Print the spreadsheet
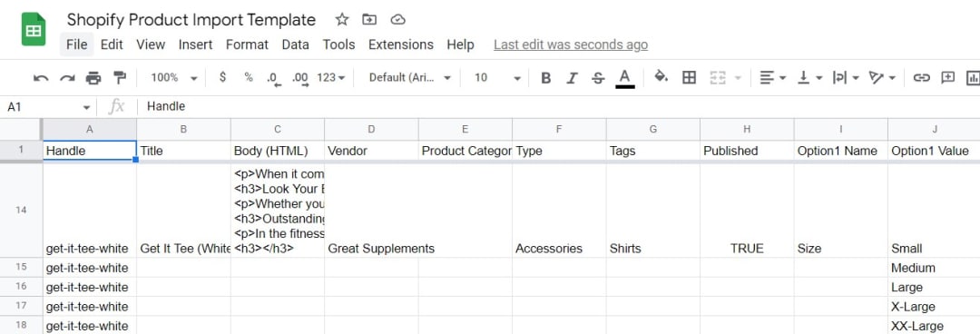980x334 pixels. (93, 77)
